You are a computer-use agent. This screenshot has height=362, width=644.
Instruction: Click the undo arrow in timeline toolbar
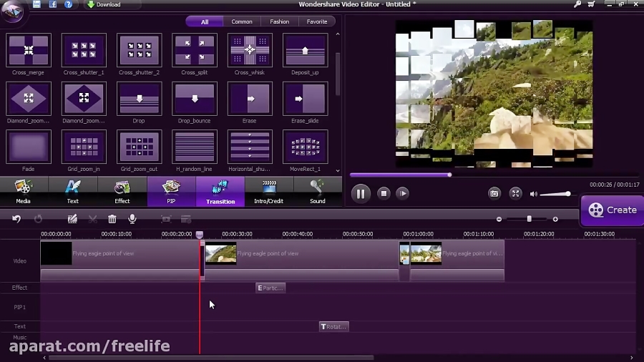click(x=16, y=219)
